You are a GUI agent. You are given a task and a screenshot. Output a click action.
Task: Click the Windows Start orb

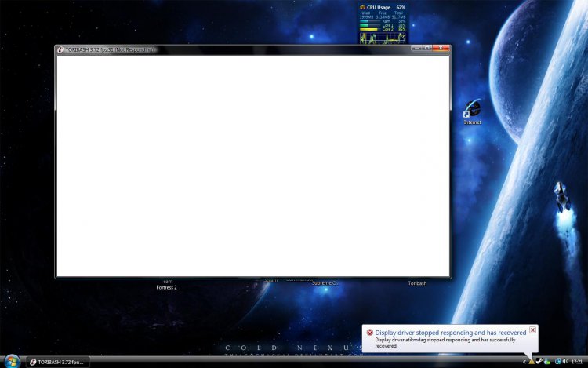click(12, 361)
